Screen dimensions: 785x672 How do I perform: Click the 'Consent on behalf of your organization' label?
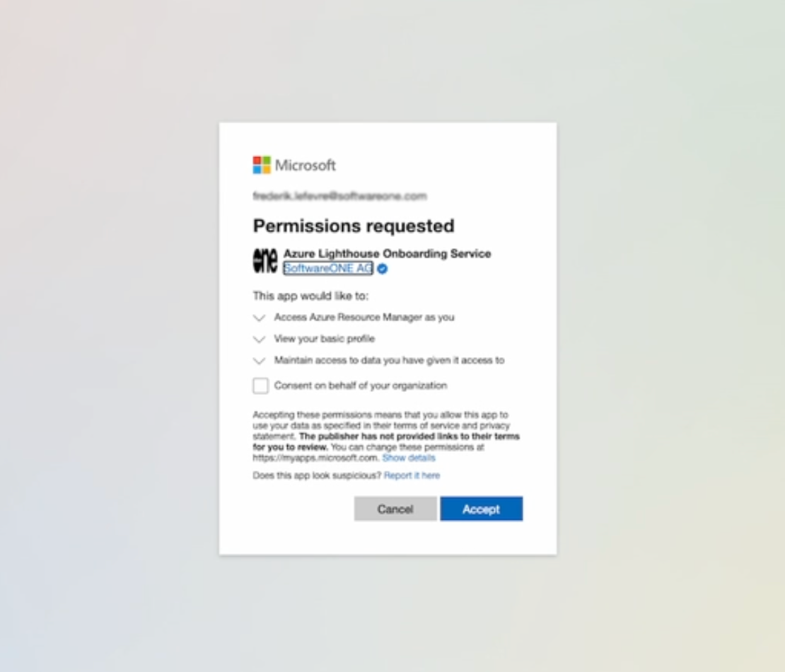pos(361,386)
